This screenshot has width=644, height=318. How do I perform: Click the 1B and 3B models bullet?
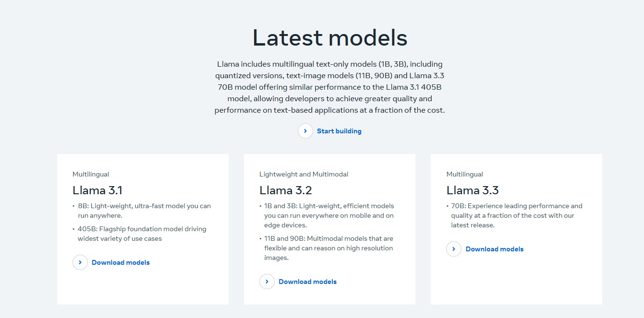click(x=329, y=215)
